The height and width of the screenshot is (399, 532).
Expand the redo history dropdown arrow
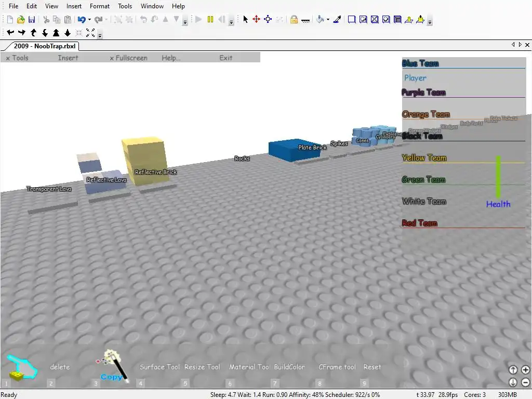106,20
